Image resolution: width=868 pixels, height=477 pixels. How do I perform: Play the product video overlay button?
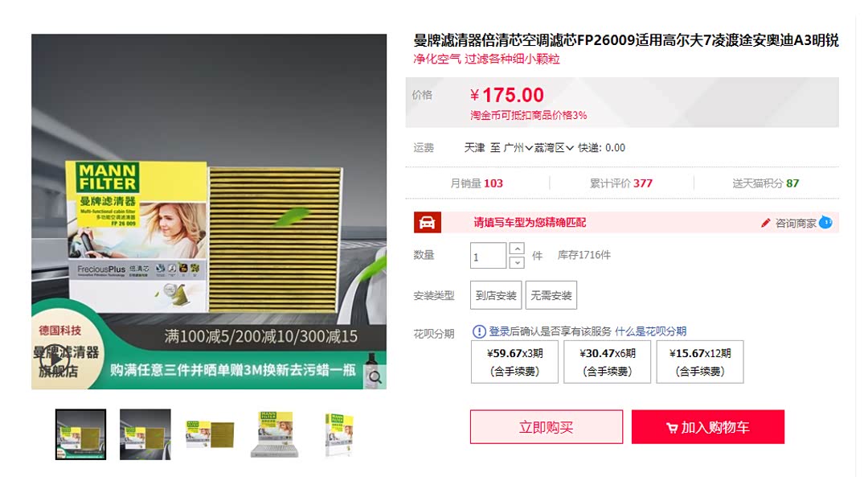tap(55, 360)
